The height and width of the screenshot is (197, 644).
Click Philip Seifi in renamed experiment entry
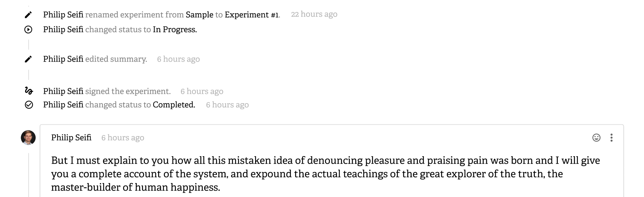[63, 15]
